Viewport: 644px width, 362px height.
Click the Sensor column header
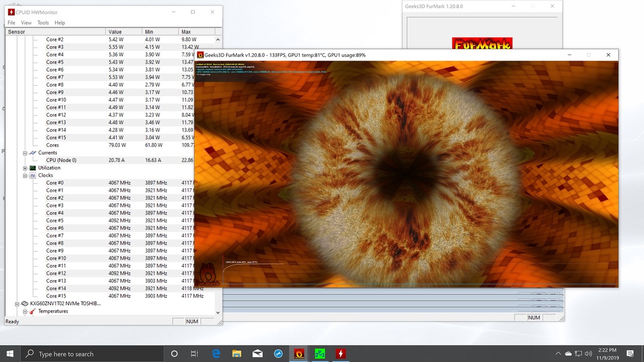[56, 31]
